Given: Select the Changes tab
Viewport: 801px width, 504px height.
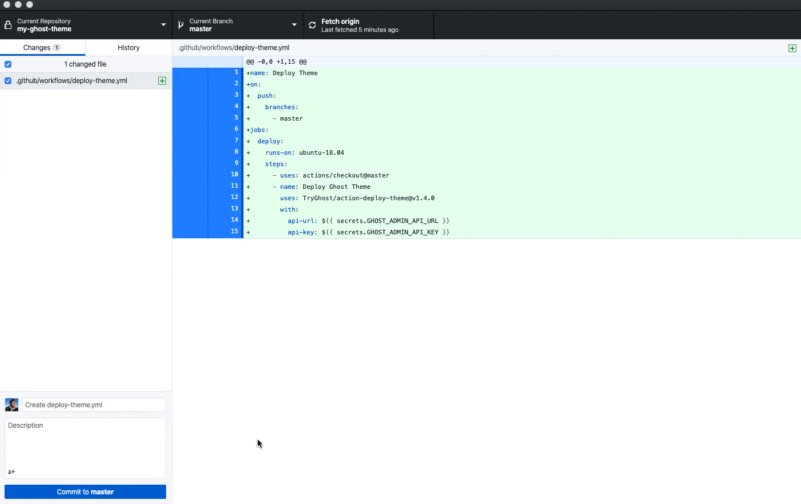Looking at the screenshot, I should [x=42, y=47].
